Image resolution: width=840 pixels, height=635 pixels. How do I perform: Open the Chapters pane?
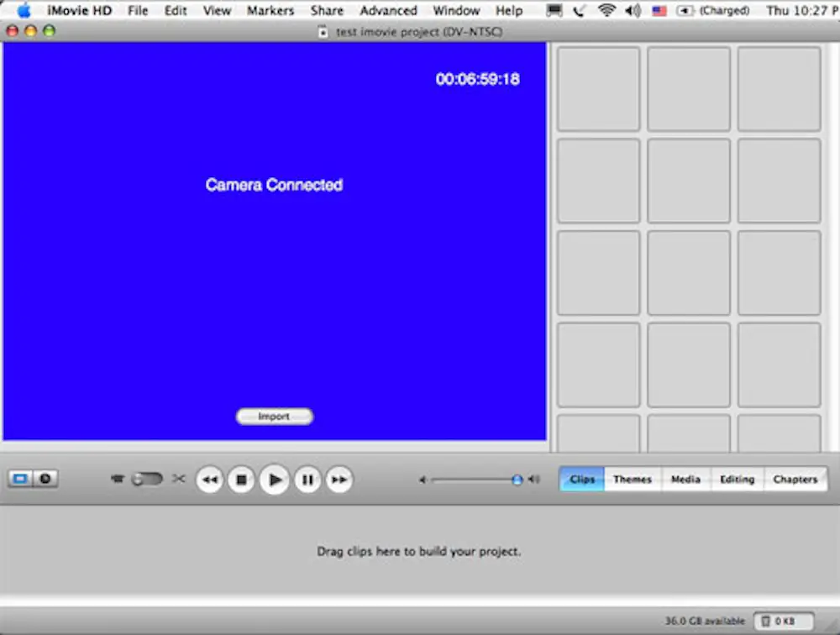pyautogui.click(x=795, y=479)
